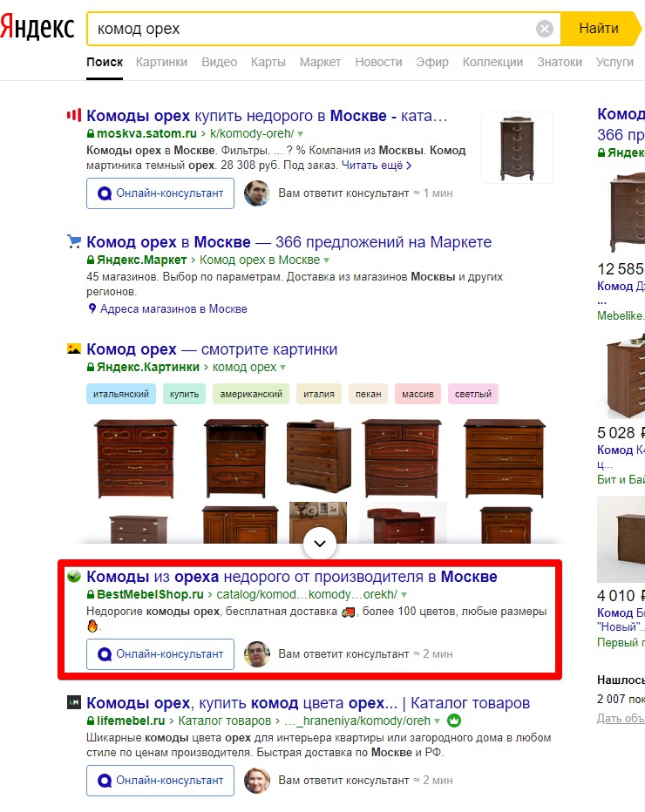Open 'Комоды орех купить недорого в Москве' result
The width and height of the screenshot is (645, 812).
[x=267, y=116]
